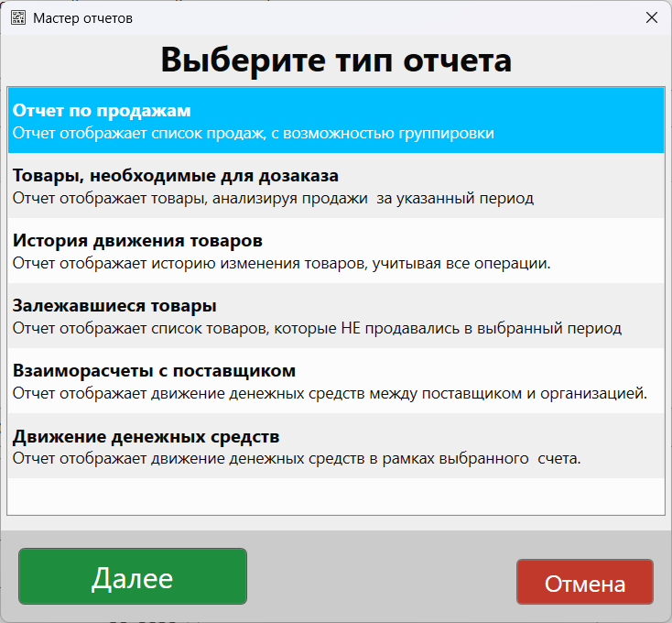Click the Мастер отчетов title bar text

coord(83,17)
